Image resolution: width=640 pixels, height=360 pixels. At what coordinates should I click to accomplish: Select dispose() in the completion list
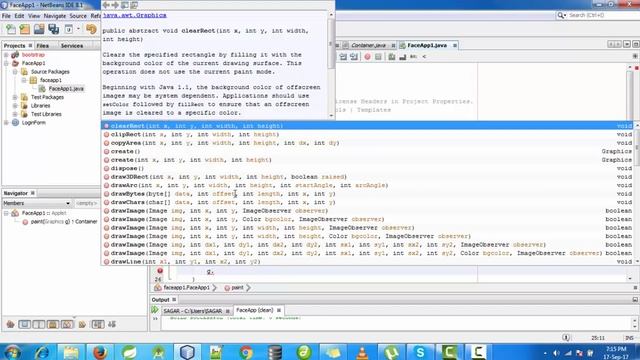point(367,168)
